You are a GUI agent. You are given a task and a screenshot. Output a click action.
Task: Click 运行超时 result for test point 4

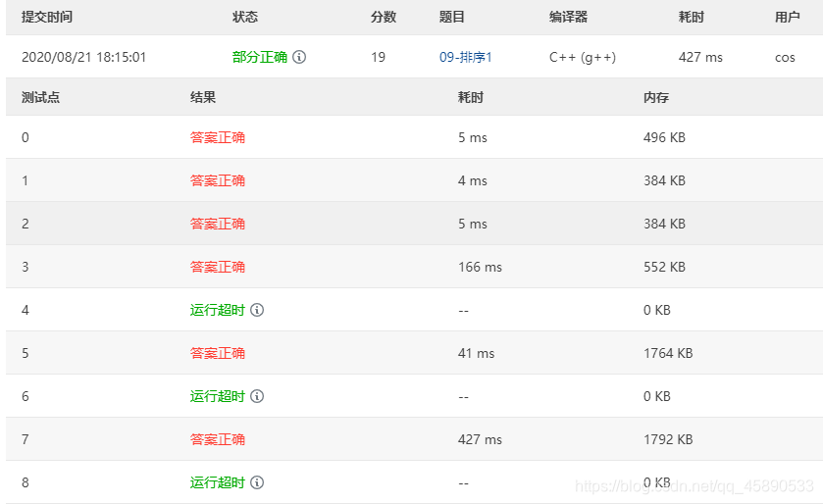click(218, 310)
